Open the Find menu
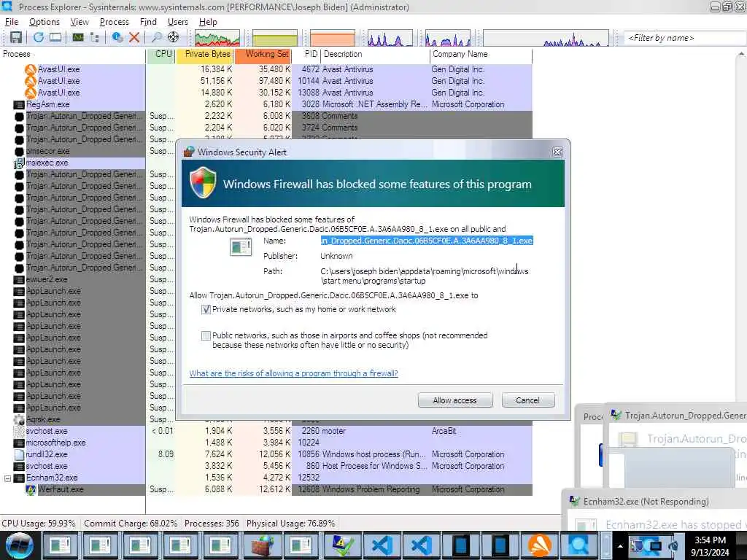Image resolution: width=747 pixels, height=560 pixels. coord(148,22)
